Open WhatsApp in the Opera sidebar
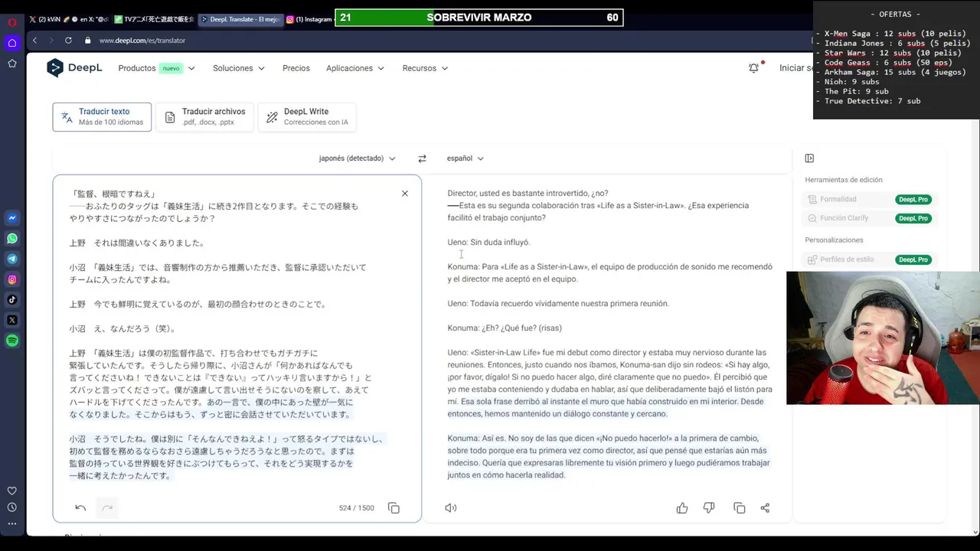980x551 pixels. tap(12, 239)
